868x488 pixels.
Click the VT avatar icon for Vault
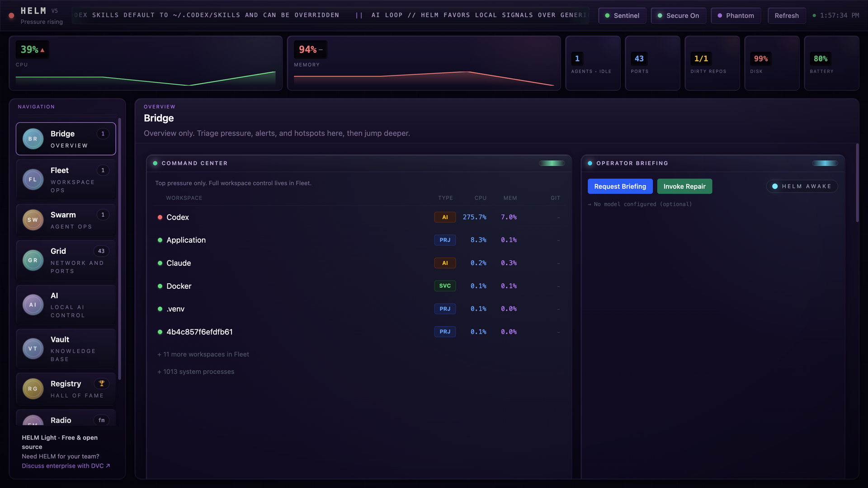(x=33, y=349)
